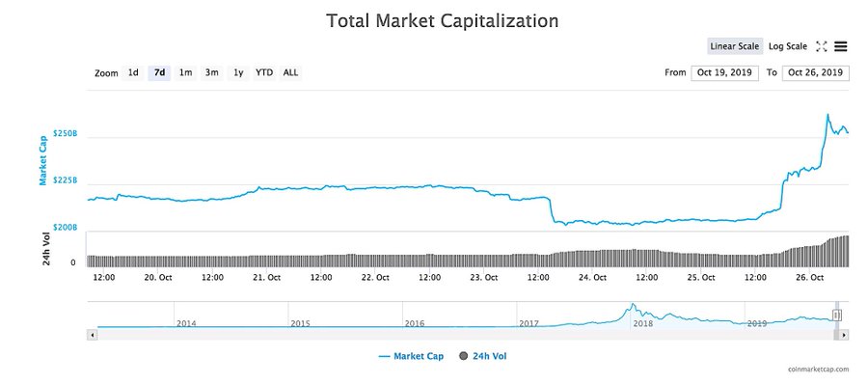Click the navigator timeline at 2018
868x385 pixels.
point(642,323)
